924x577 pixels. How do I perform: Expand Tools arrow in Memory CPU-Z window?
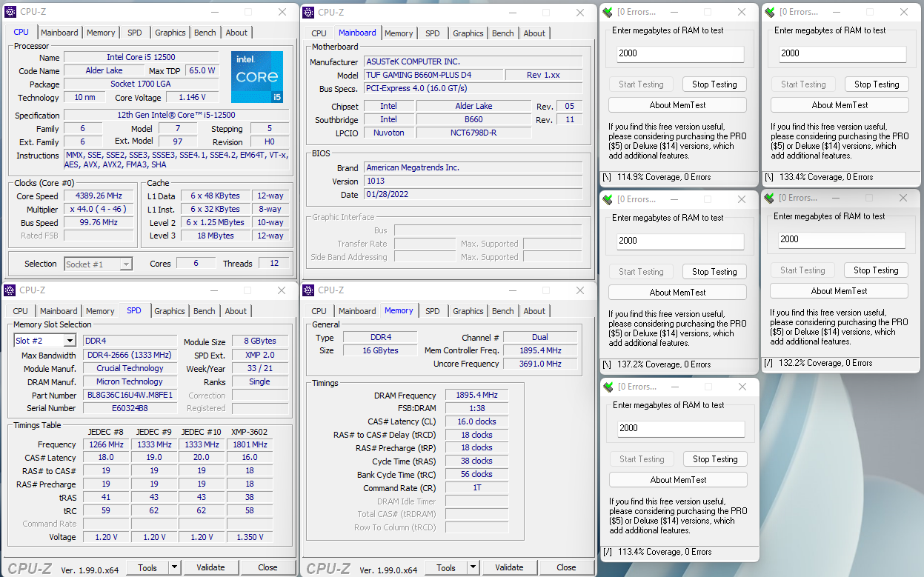point(473,567)
